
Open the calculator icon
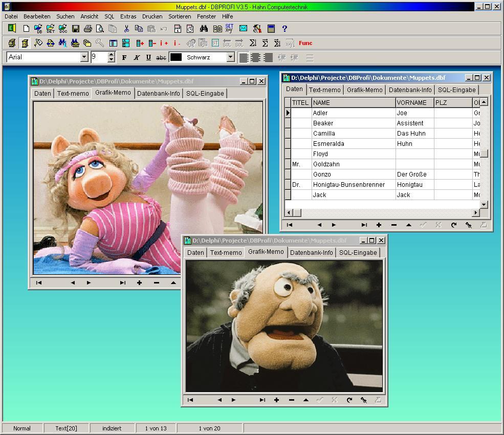[271, 29]
